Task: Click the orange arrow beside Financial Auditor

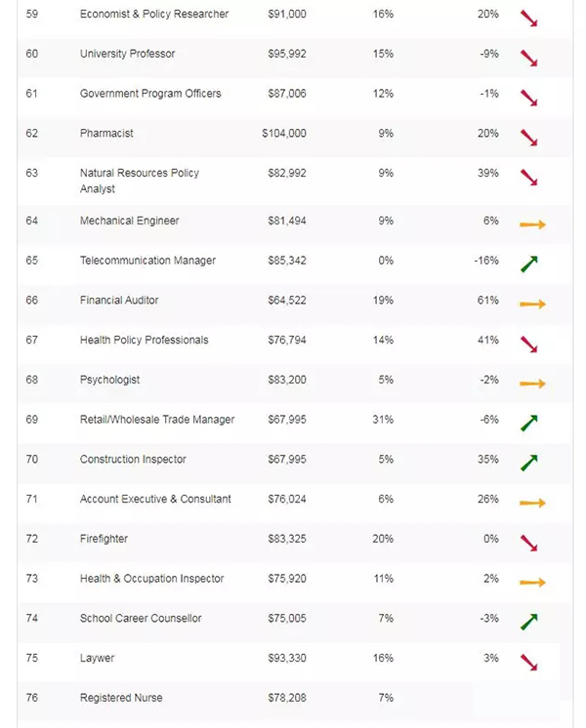Action: tap(532, 304)
